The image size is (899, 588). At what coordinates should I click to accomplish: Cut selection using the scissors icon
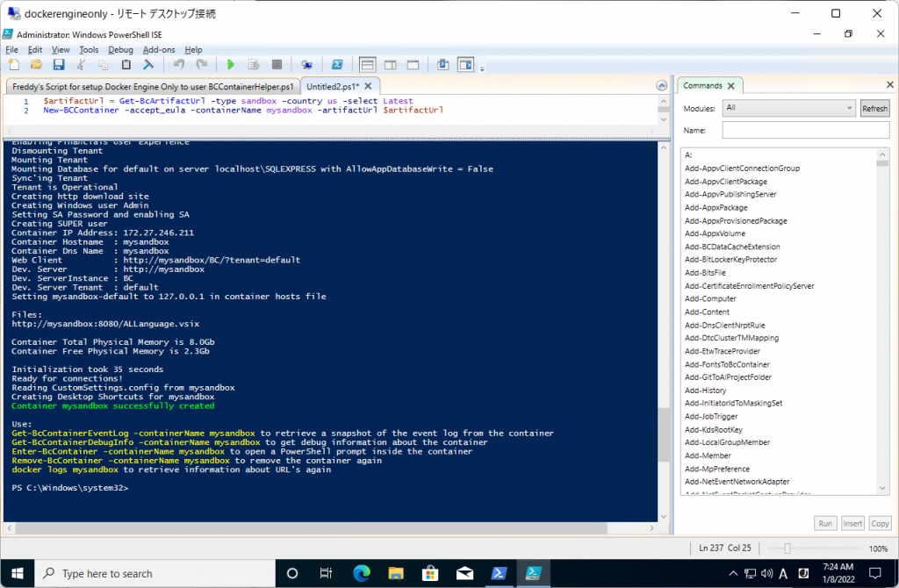81,65
